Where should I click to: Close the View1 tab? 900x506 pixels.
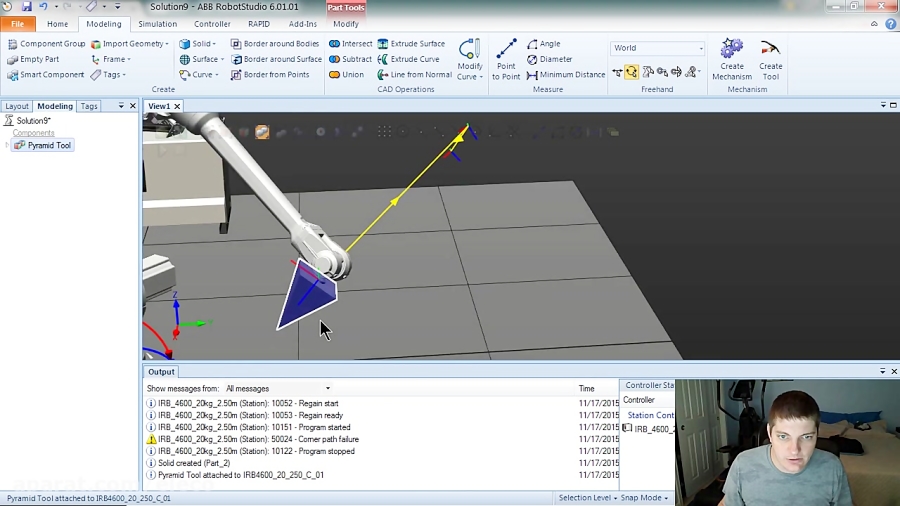point(177,106)
